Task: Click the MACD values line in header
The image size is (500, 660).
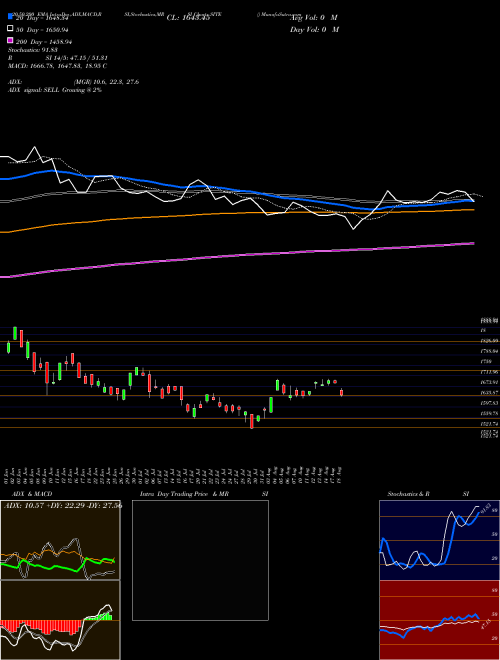Action: [x=57, y=66]
